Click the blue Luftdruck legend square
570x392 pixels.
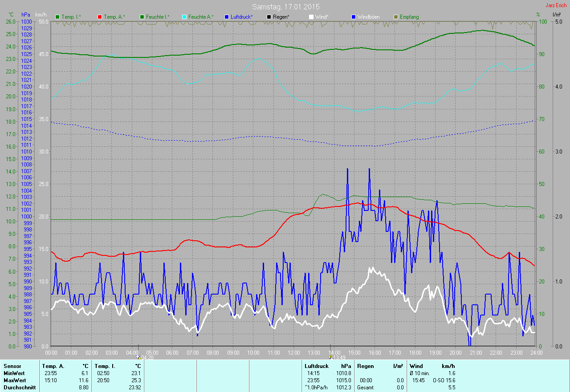227,17
